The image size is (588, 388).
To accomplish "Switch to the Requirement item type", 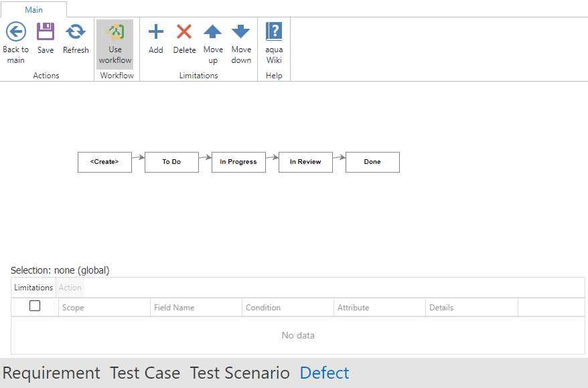I will 52,373.
